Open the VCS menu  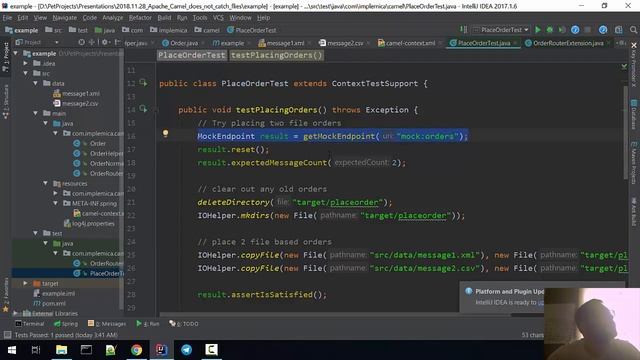(218, 18)
